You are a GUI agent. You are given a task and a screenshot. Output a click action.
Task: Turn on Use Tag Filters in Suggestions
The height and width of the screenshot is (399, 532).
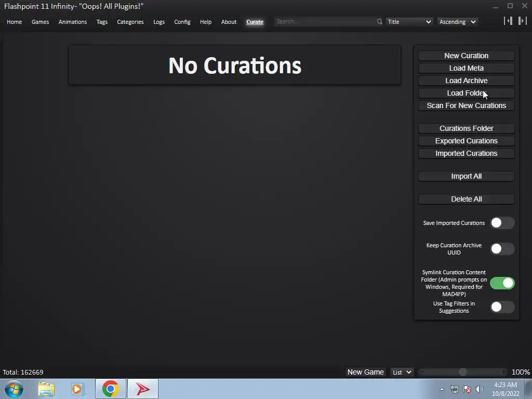502,307
